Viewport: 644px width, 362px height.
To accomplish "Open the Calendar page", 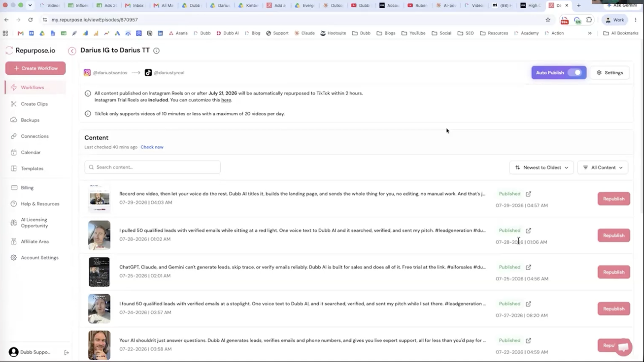I will (x=30, y=152).
